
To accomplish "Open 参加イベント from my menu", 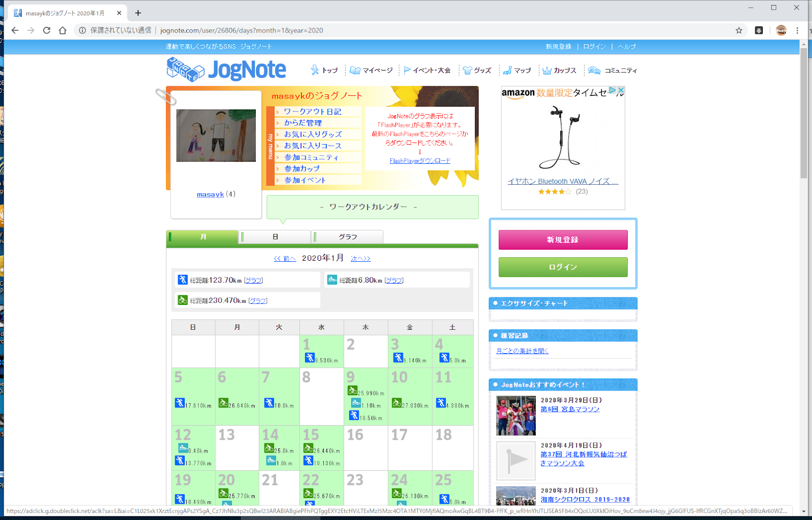I will (x=305, y=180).
